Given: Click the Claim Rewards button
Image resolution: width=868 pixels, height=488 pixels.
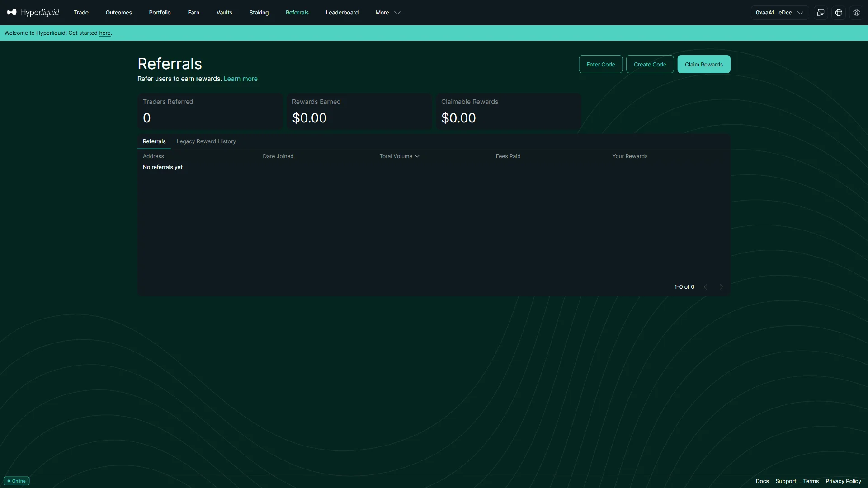Looking at the screenshot, I should [x=704, y=64].
